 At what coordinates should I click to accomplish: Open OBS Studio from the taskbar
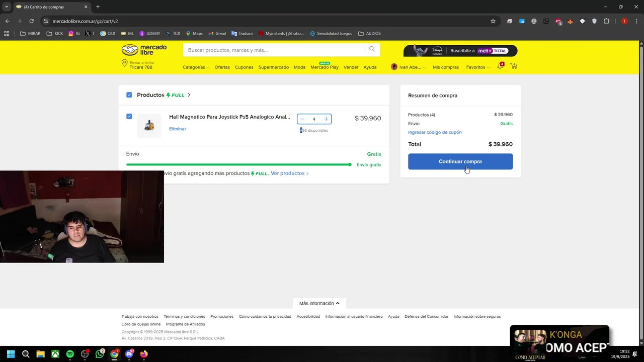tap(85, 354)
